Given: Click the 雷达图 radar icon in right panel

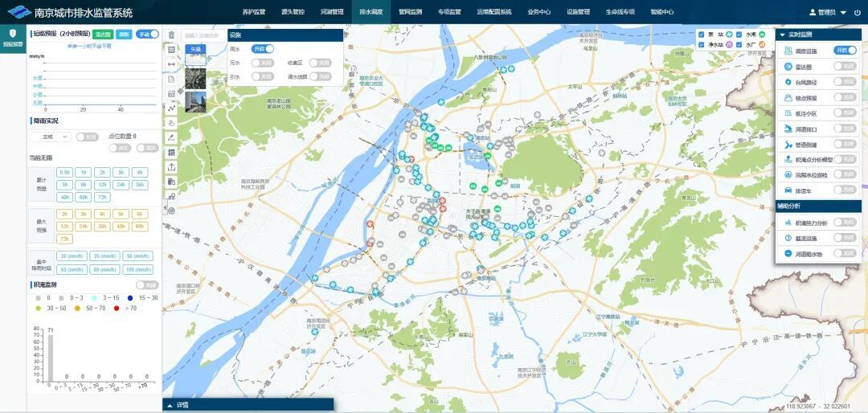Looking at the screenshot, I should pos(788,67).
